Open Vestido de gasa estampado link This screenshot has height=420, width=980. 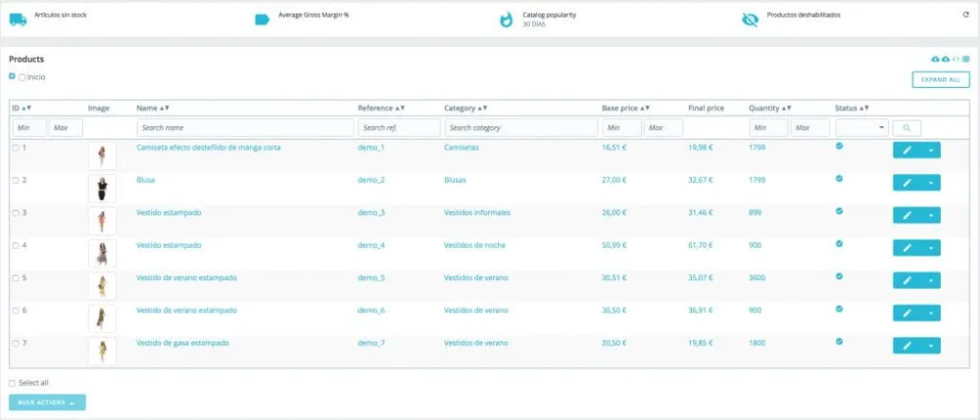pos(182,343)
